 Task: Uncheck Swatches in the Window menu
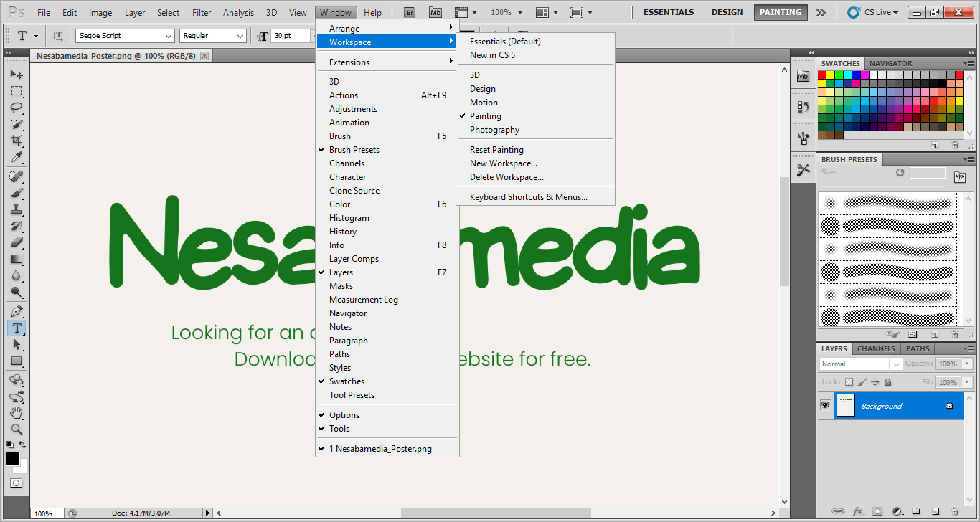click(347, 381)
